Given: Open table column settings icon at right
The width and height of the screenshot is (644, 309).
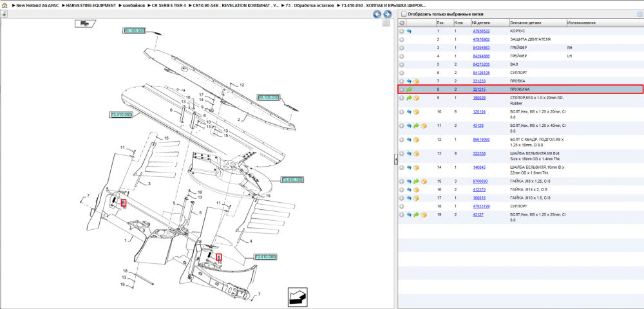Looking at the screenshot, I should tap(639, 14).
